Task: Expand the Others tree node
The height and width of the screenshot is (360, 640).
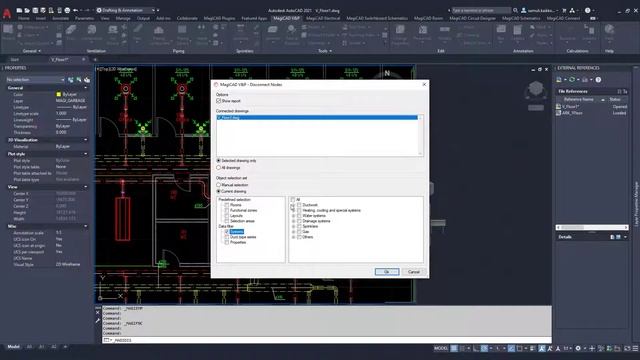Action: (293, 237)
